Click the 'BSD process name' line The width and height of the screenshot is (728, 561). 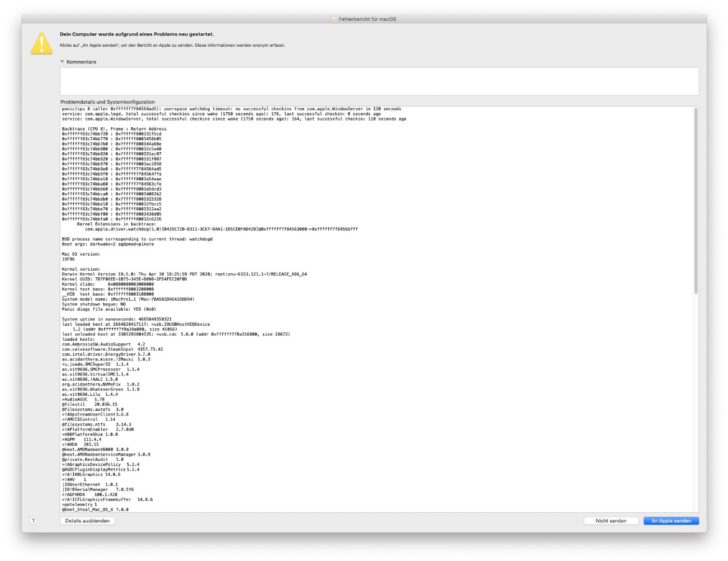tap(137, 239)
